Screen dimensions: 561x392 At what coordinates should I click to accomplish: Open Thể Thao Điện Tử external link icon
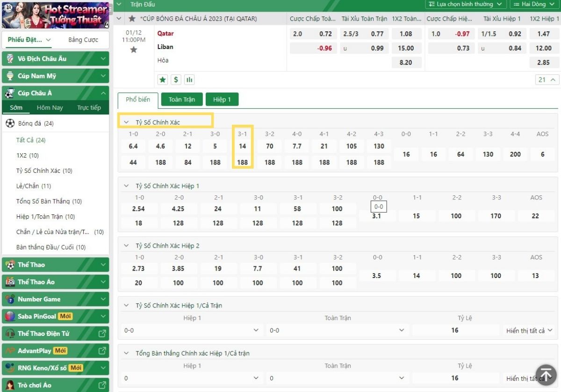tap(102, 334)
